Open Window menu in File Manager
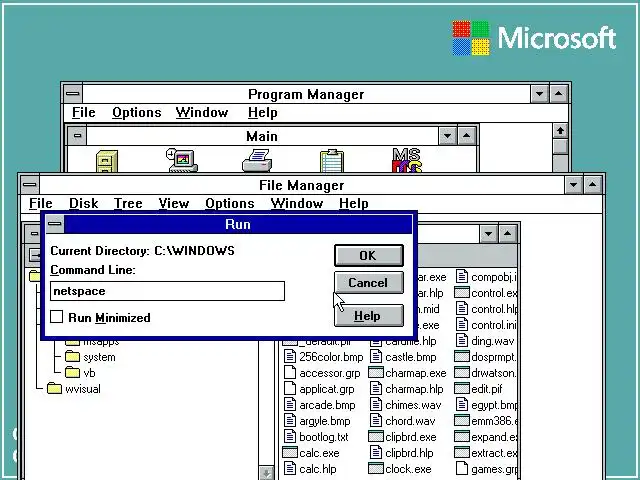The image size is (640, 480). pyautogui.click(x=297, y=203)
